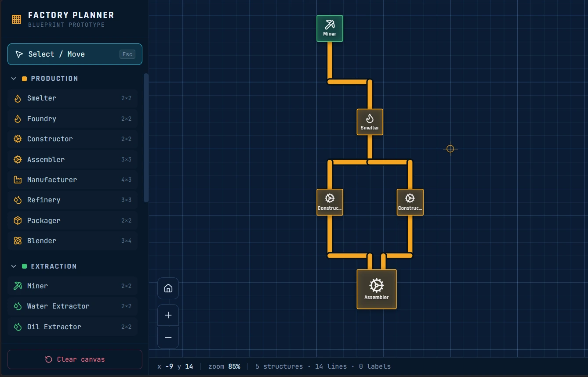Click the sidebar vertical scrollbar
This screenshot has height=377, width=588.
click(x=146, y=138)
